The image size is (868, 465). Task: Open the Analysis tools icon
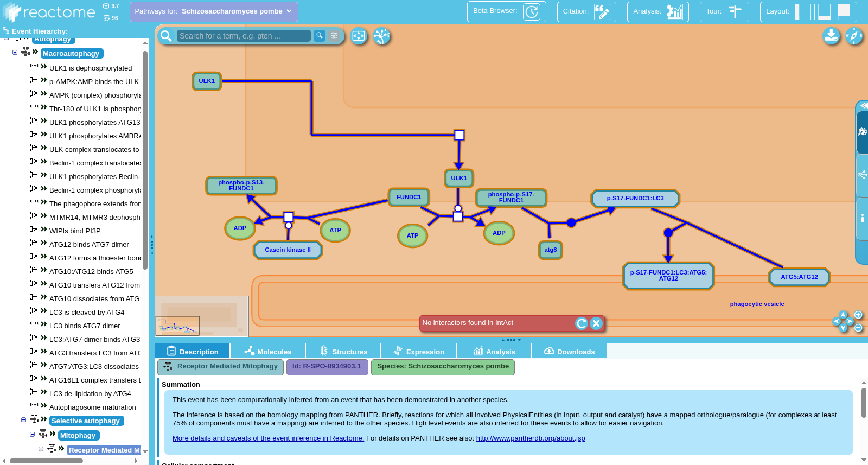pos(675,11)
